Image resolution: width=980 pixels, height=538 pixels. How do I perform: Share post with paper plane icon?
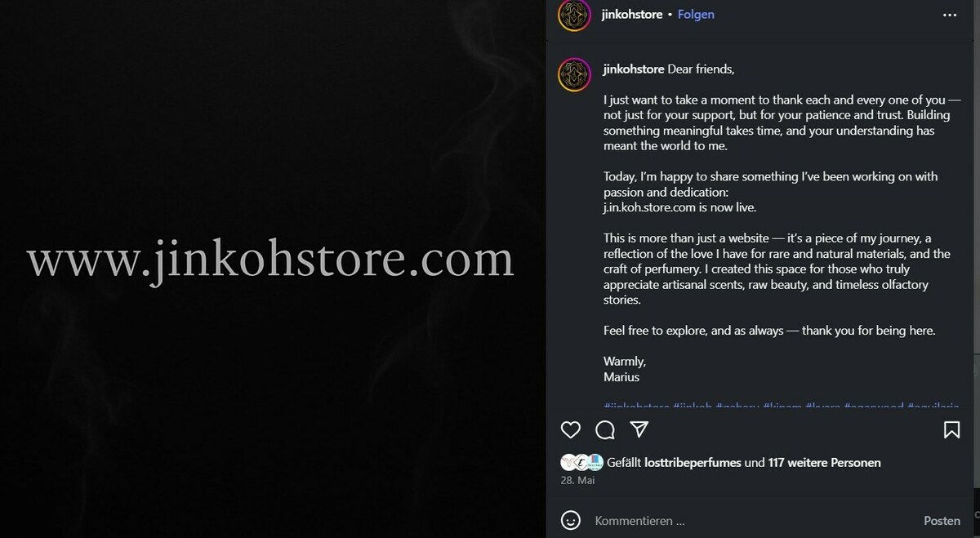point(639,429)
